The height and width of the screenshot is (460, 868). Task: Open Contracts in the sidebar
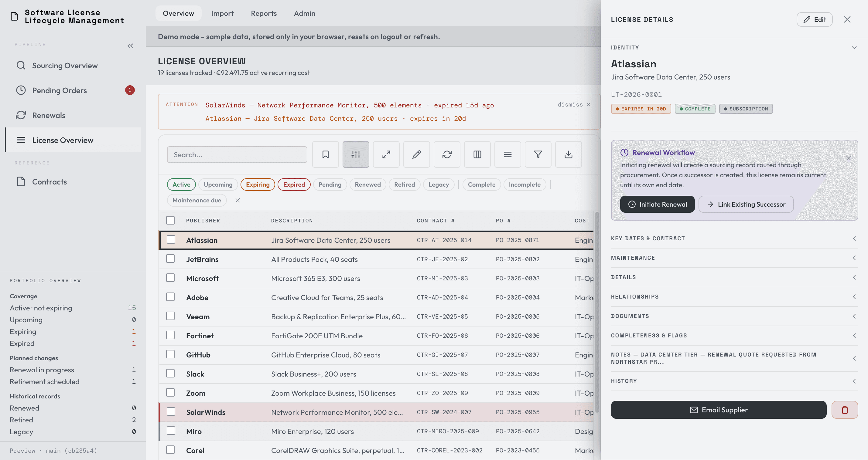[x=73, y=182]
